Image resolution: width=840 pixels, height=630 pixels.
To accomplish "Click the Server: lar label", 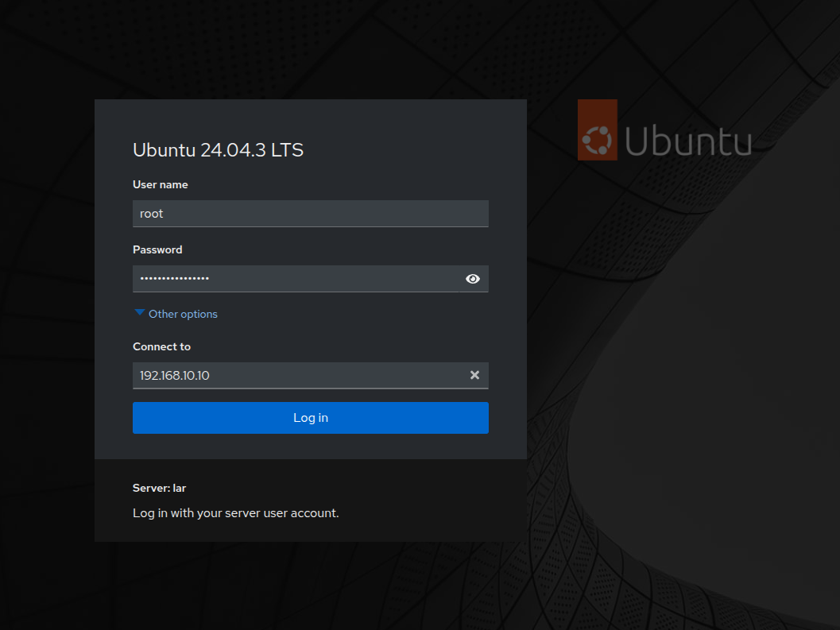I will (x=159, y=488).
